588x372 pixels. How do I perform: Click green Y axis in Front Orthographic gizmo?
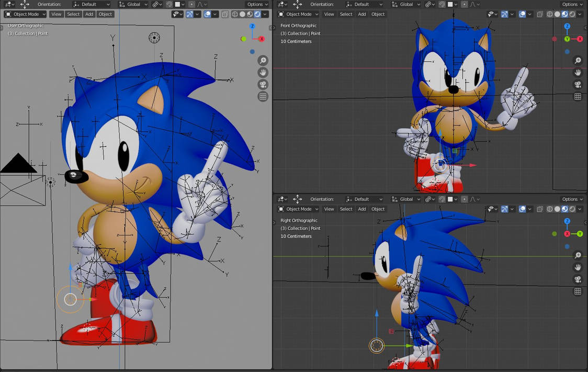click(568, 39)
